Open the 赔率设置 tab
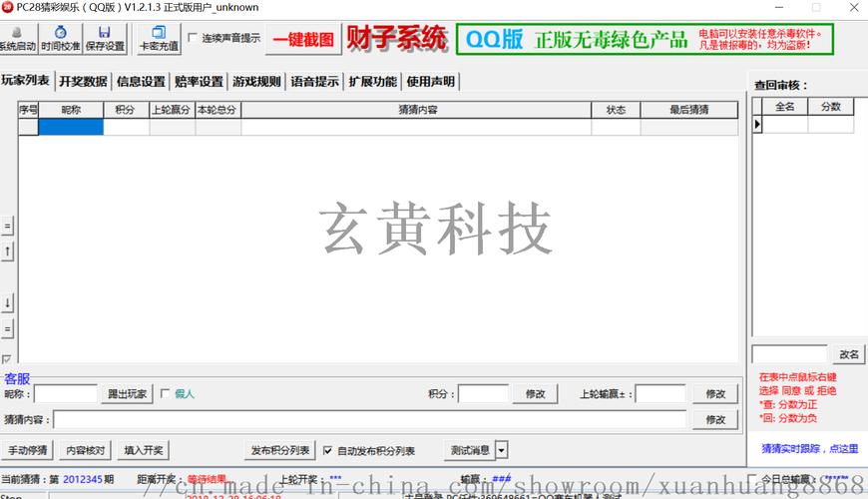The height and width of the screenshot is (499, 868). [x=199, y=82]
